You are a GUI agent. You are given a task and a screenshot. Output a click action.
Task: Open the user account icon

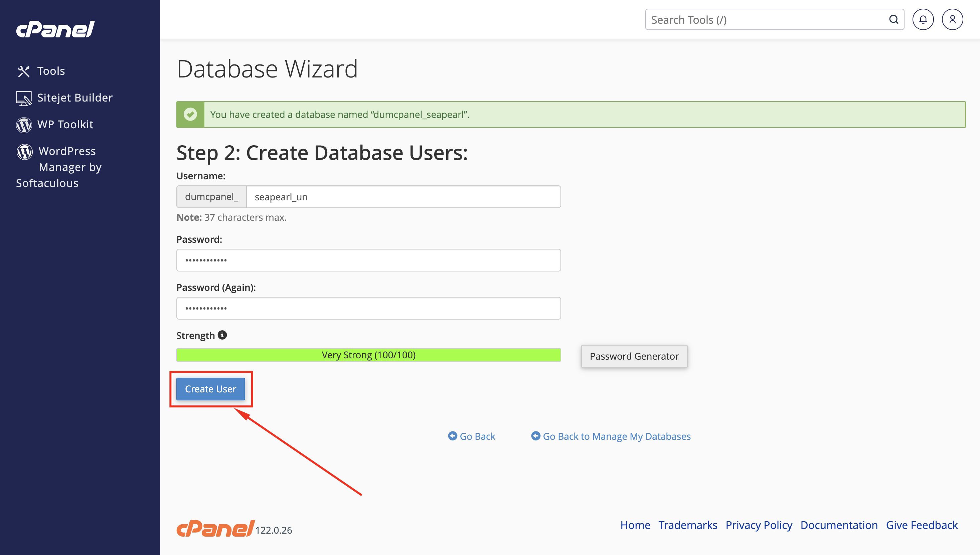pos(952,19)
